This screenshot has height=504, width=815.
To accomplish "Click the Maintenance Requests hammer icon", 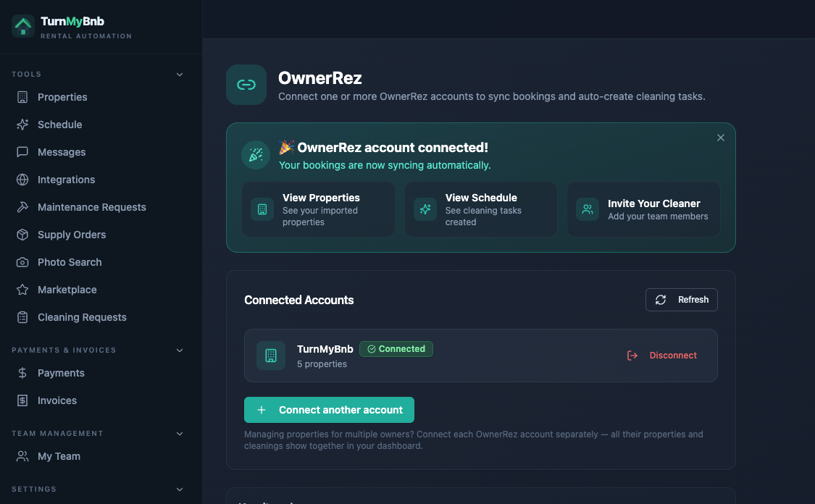I will [x=22, y=207].
